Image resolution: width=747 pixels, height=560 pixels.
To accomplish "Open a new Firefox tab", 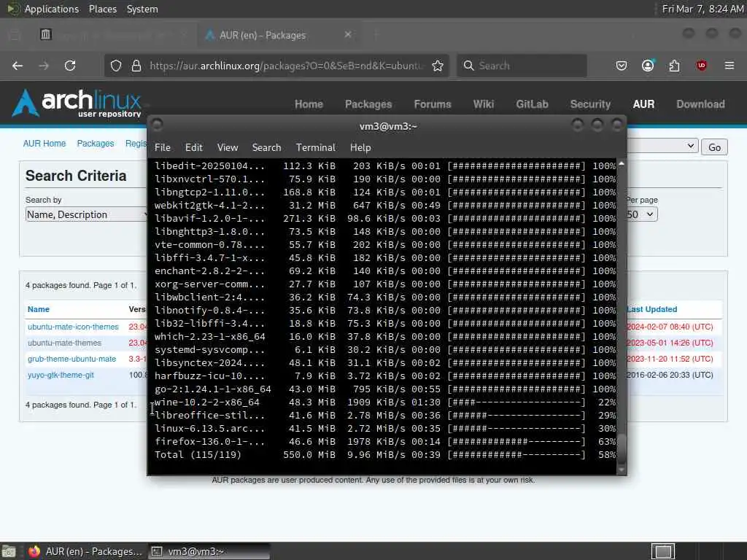I will (376, 34).
